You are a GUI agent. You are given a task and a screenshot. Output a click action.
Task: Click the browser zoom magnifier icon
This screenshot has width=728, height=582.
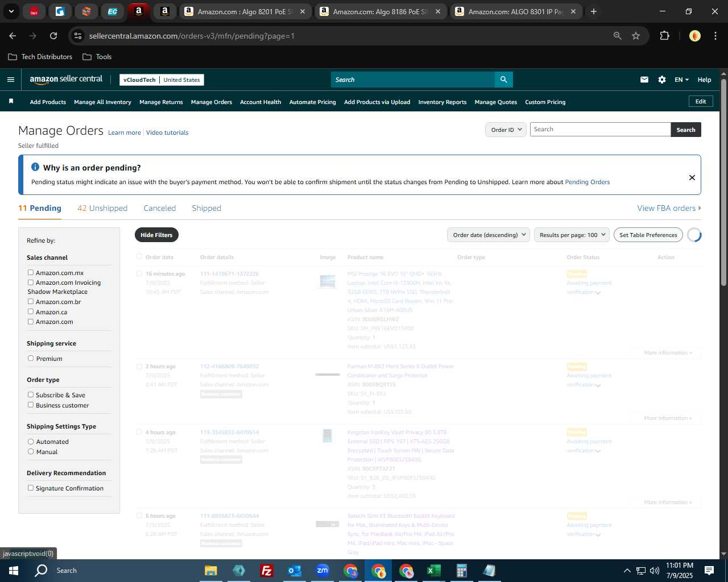pyautogui.click(x=618, y=36)
